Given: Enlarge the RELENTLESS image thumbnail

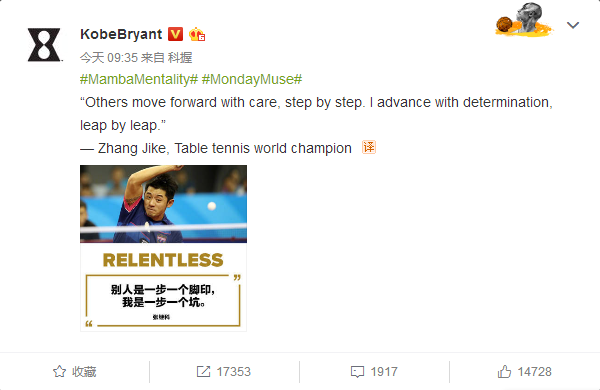Looking at the screenshot, I should [x=163, y=248].
